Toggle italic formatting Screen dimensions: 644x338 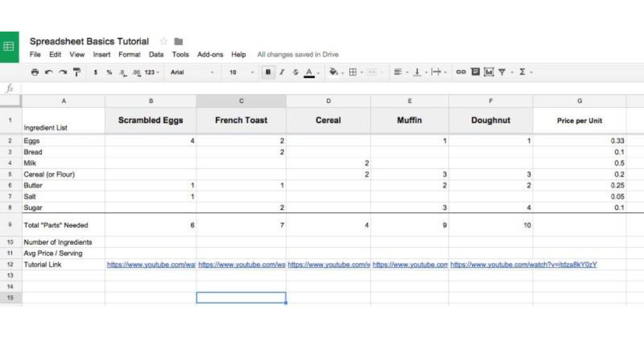pyautogui.click(x=282, y=72)
